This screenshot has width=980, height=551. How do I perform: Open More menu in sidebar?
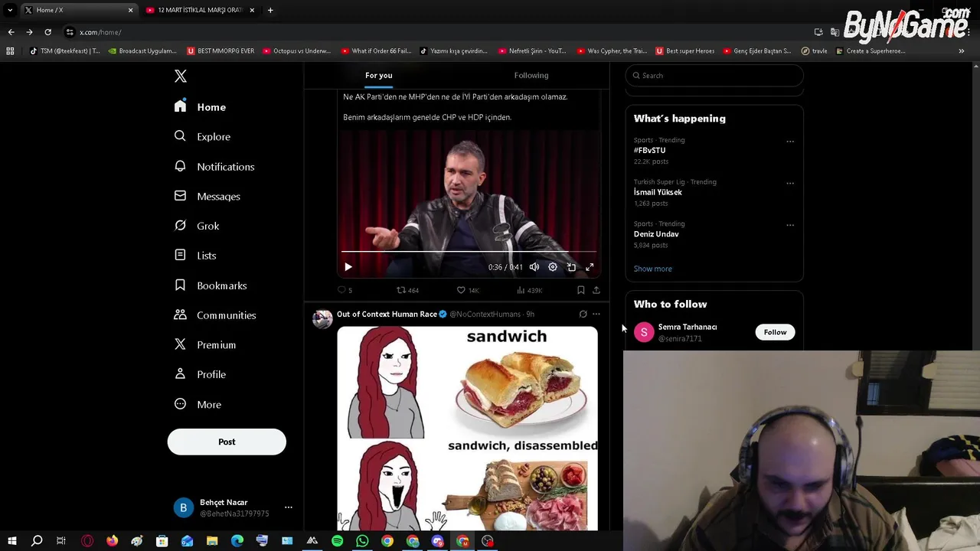coord(198,404)
